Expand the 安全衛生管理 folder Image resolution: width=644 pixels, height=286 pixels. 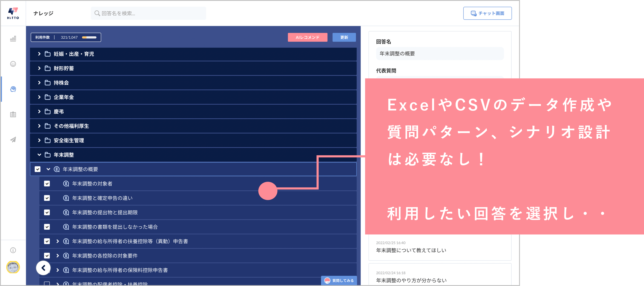click(x=39, y=140)
